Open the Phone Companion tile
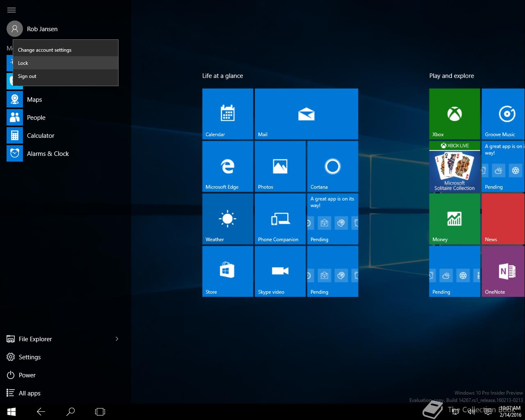525x420 pixels. pos(280,219)
